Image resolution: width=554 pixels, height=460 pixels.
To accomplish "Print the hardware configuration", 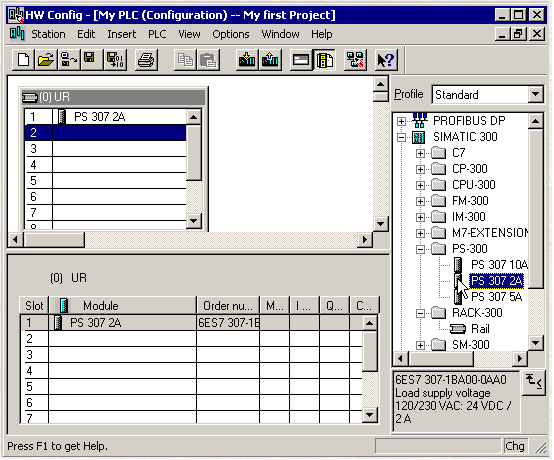I will (146, 60).
